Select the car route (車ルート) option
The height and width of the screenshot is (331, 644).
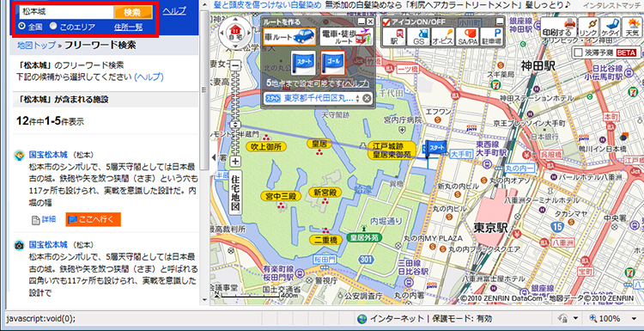290,37
